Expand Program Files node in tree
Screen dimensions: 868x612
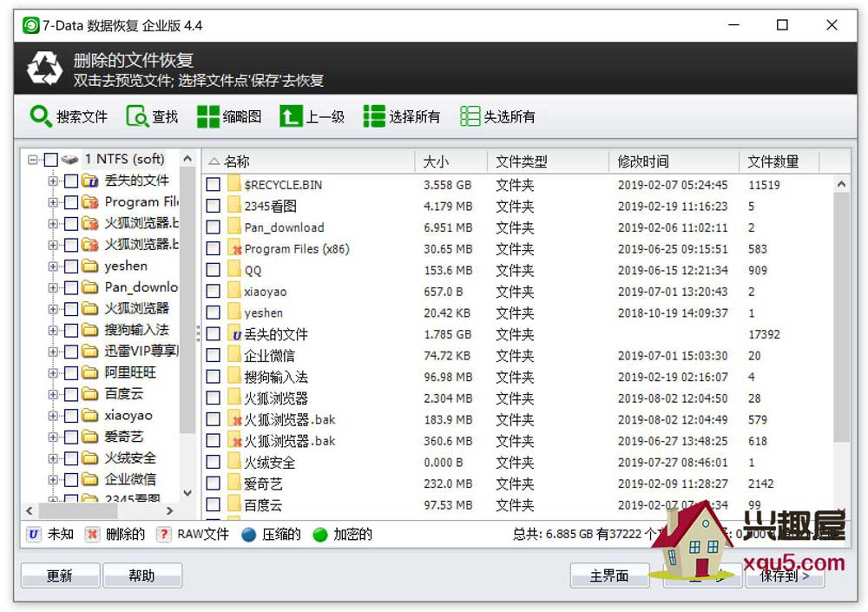[53, 202]
